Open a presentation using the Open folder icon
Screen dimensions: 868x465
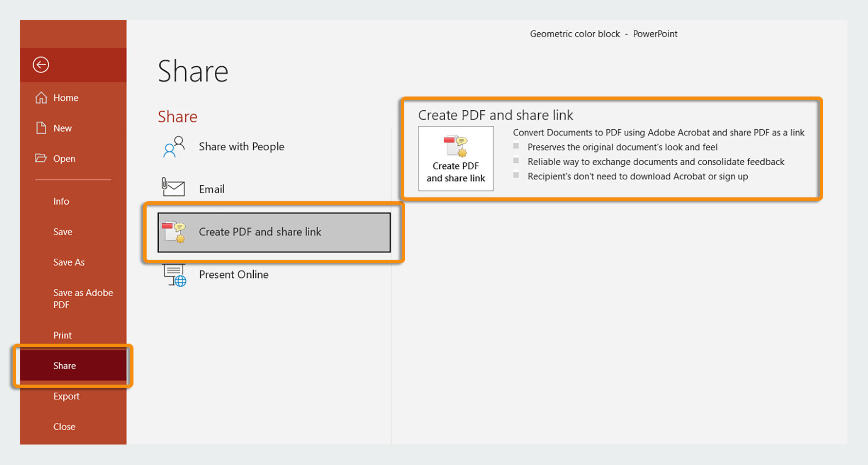coord(41,158)
